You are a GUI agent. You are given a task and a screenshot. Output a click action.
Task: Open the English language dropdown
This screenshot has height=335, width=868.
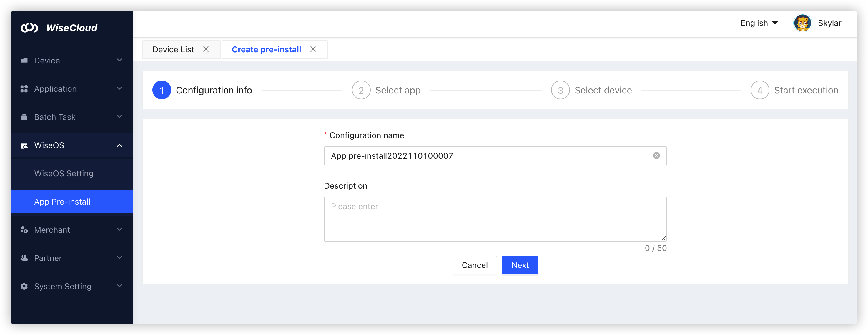[759, 23]
